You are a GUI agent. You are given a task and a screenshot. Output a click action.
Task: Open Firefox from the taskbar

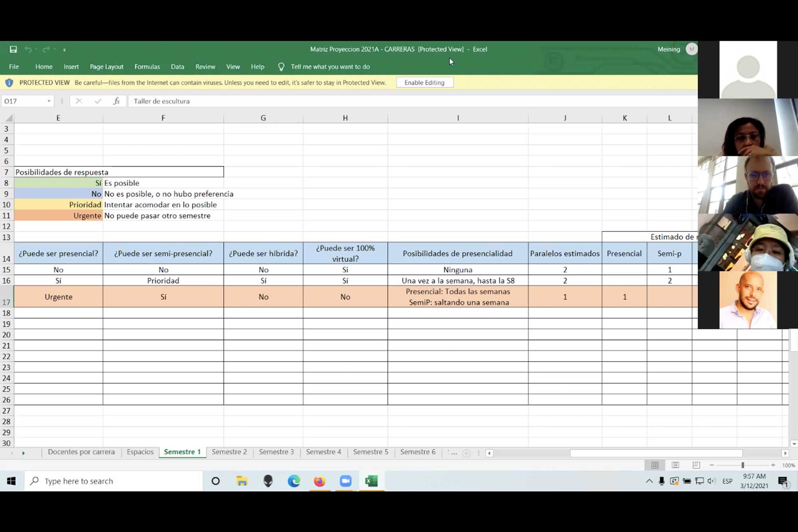[319, 481]
